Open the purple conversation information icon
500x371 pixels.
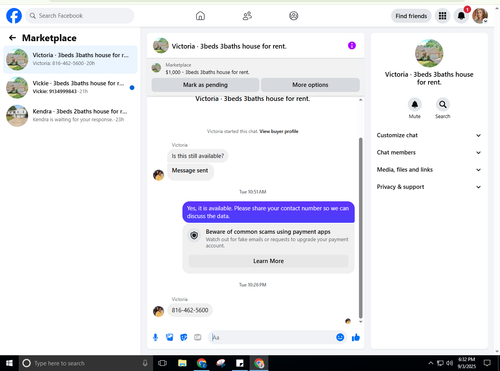point(352,46)
